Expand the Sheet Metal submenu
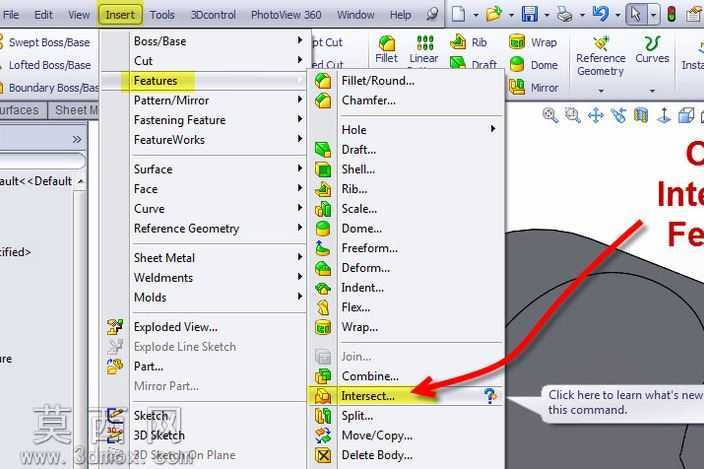704x469 pixels. pyautogui.click(x=218, y=258)
